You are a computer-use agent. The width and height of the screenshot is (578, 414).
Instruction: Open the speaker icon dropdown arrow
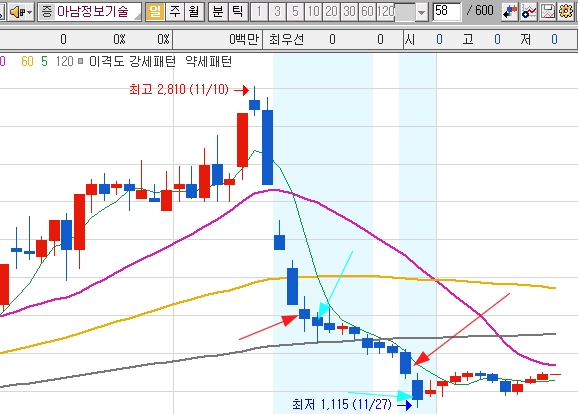tap(29, 12)
